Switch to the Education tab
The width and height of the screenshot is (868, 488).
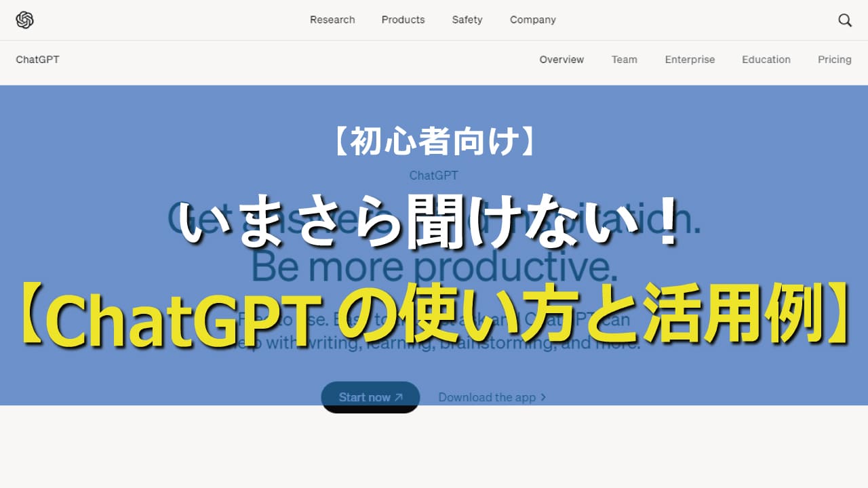click(766, 60)
